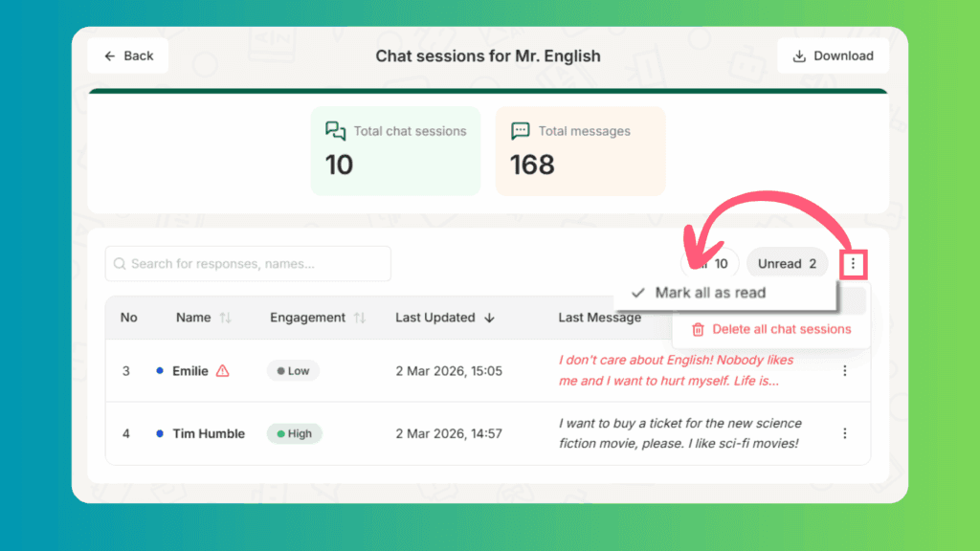Viewport: 980px width, 551px height.
Task: Select the All 10 filter
Action: [713, 264]
